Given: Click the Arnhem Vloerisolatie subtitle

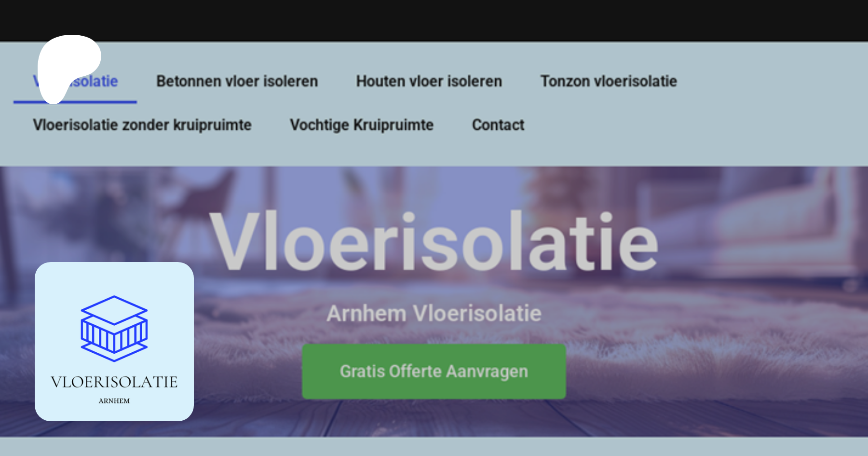Looking at the screenshot, I should [434, 314].
